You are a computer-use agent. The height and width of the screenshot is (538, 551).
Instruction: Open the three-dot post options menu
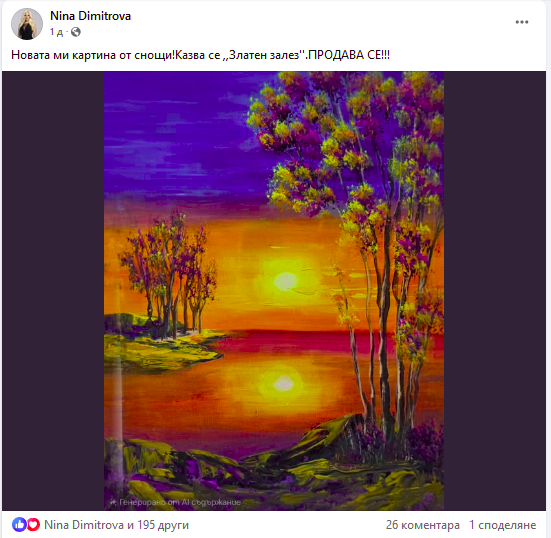point(522,22)
